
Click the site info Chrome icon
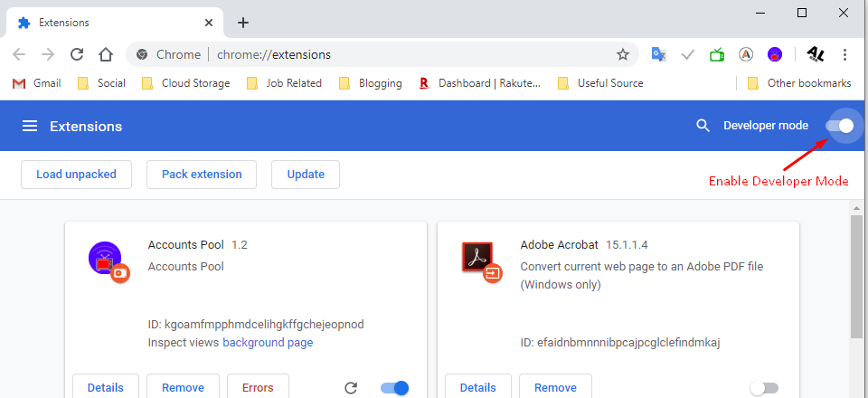point(142,54)
